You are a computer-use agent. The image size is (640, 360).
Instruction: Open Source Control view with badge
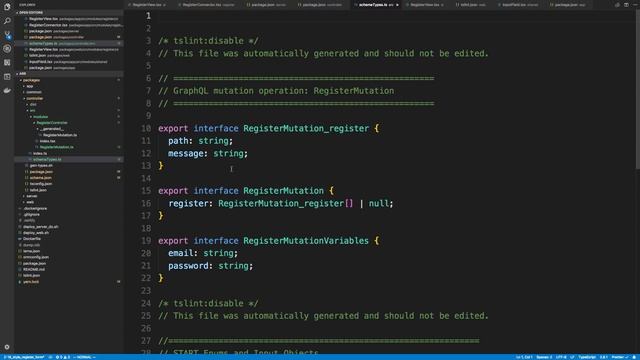(x=7, y=35)
